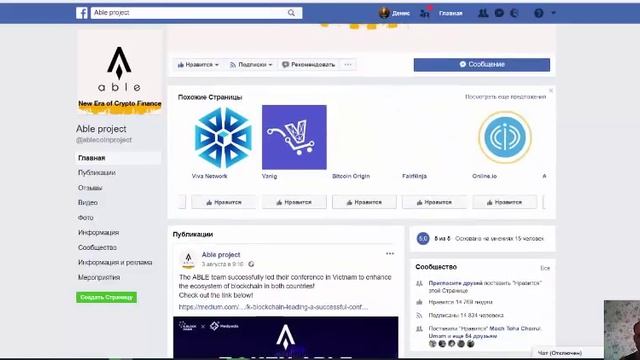Go to Главная in the top bar

451,13
